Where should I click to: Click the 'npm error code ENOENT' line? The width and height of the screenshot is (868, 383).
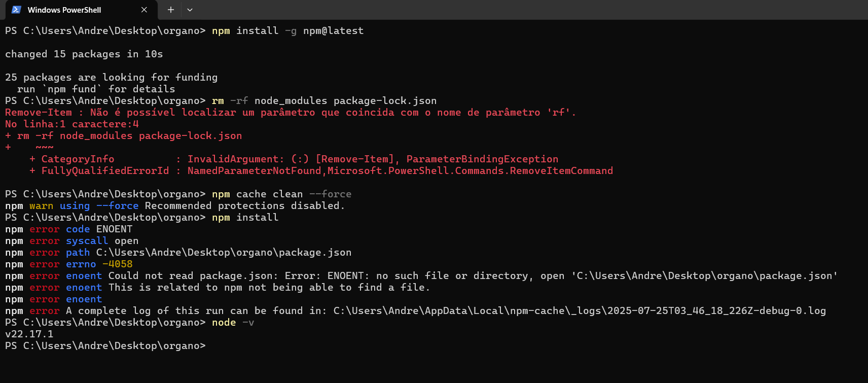[69, 229]
